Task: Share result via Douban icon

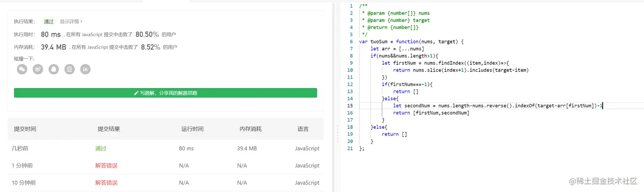Action: (69, 69)
